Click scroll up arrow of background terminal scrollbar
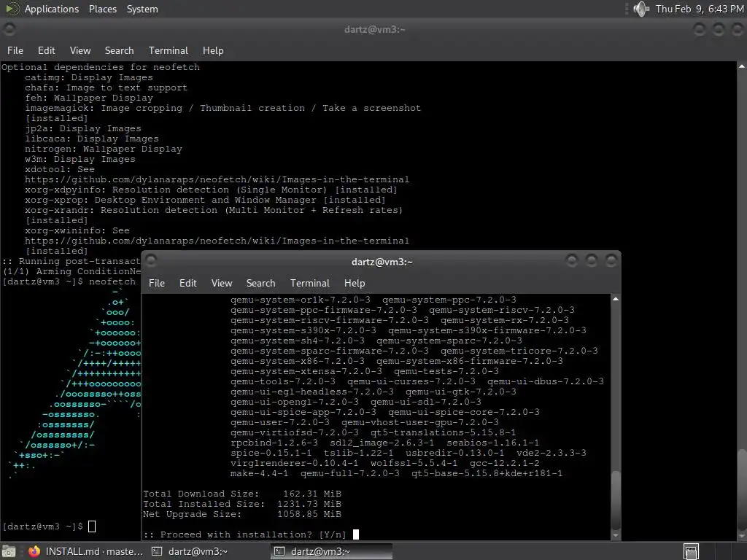Viewport: 747px width, 560px height. pyautogui.click(x=742, y=66)
